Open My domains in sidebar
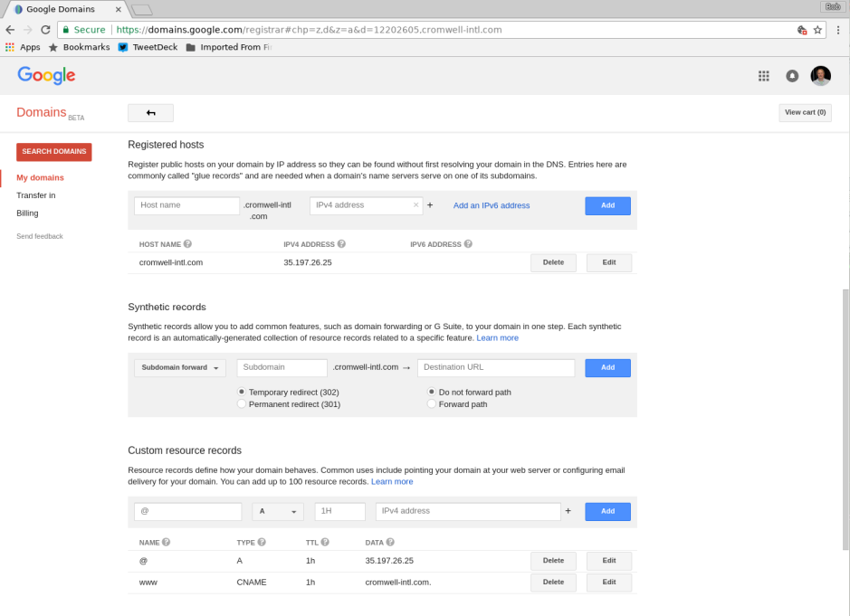Screen dimensions: 850x616 (40, 177)
